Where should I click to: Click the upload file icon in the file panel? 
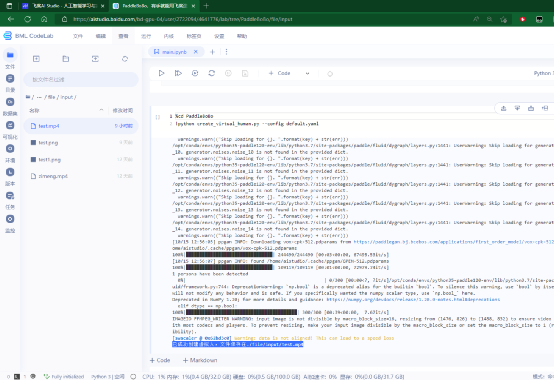click(95, 59)
